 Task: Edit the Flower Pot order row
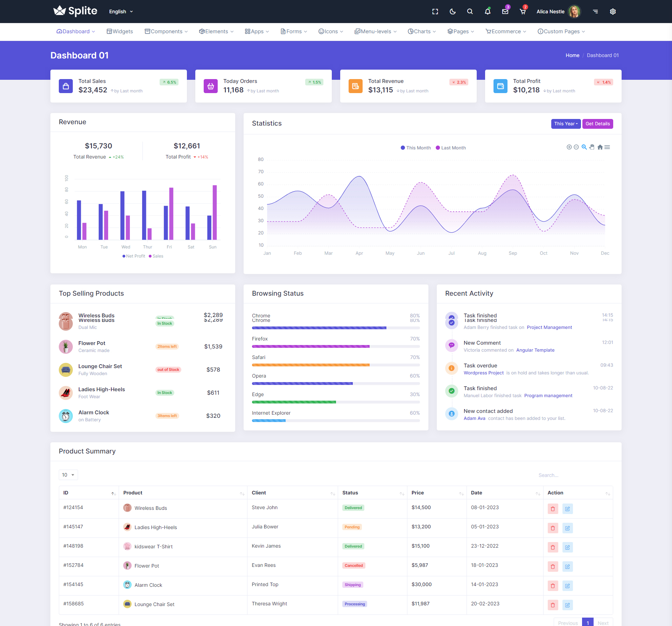567,567
